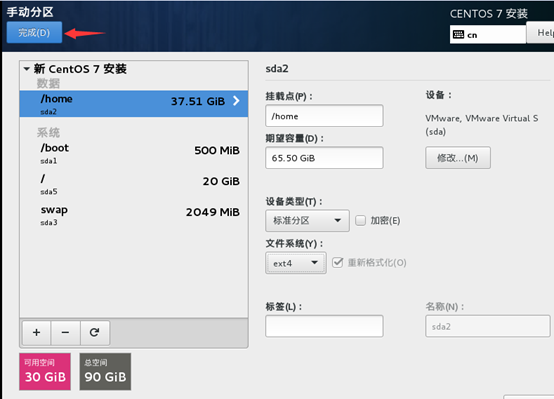Click the 2049 MiB size value
The height and width of the screenshot is (399, 554).
tap(213, 212)
